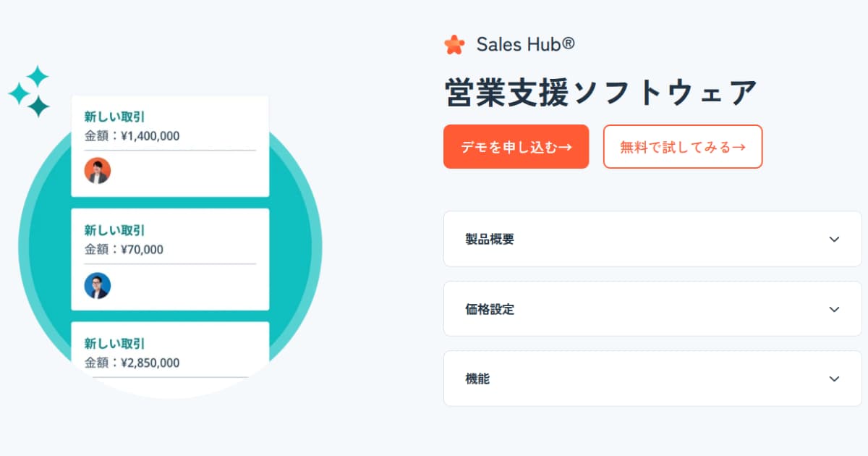Select the 新しい取引 title in the ¥70,000 card
This screenshot has height=456, width=868.
114,231
